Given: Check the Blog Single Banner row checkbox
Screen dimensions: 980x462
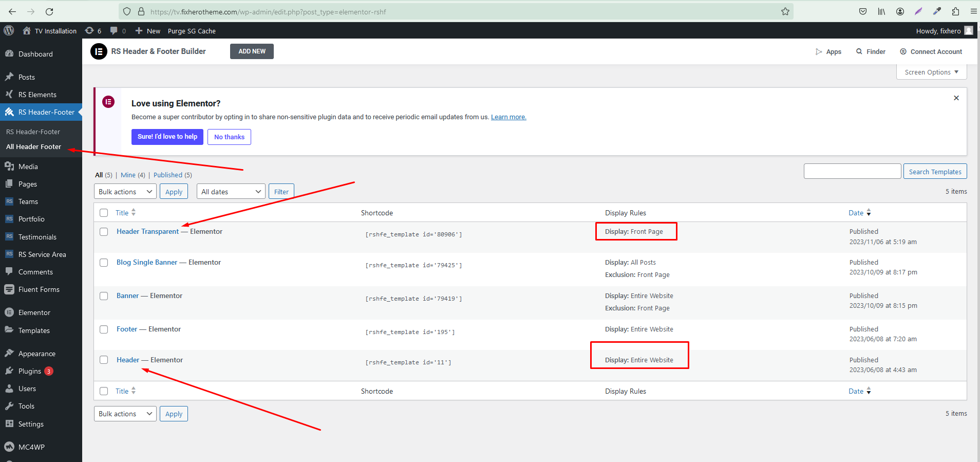Looking at the screenshot, I should tap(104, 263).
